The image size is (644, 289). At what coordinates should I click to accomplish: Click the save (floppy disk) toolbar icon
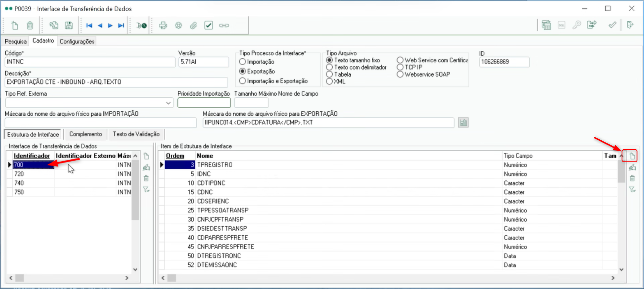[69, 25]
